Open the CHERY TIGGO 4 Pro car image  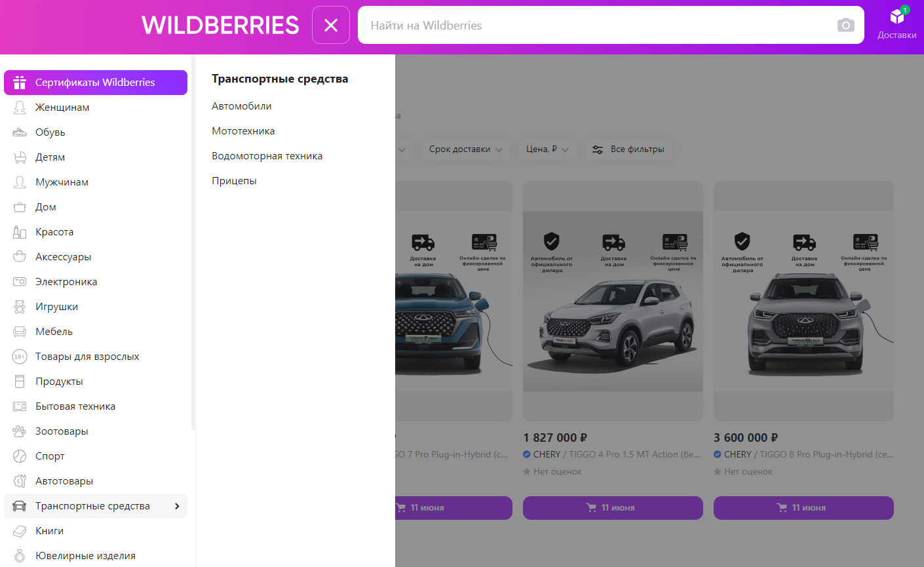pyautogui.click(x=613, y=301)
